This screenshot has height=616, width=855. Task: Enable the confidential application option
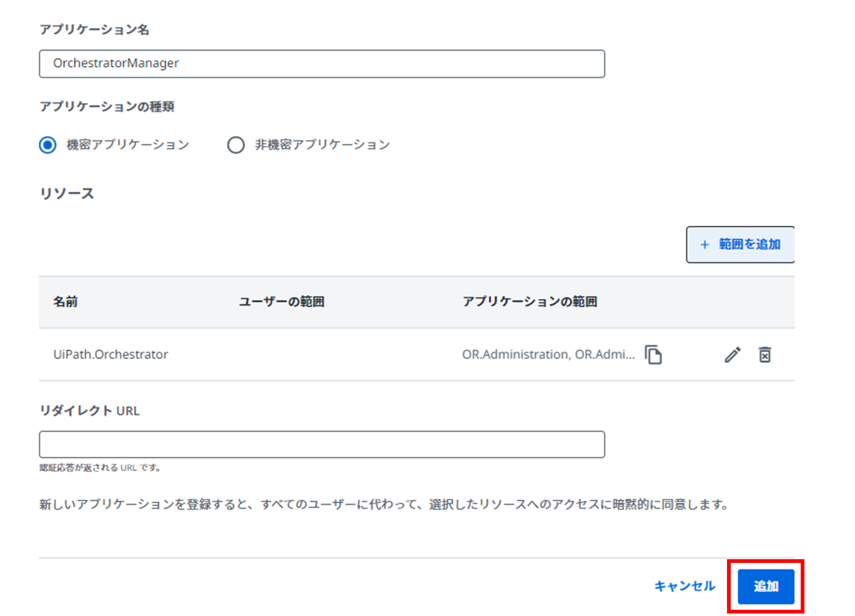(47, 144)
